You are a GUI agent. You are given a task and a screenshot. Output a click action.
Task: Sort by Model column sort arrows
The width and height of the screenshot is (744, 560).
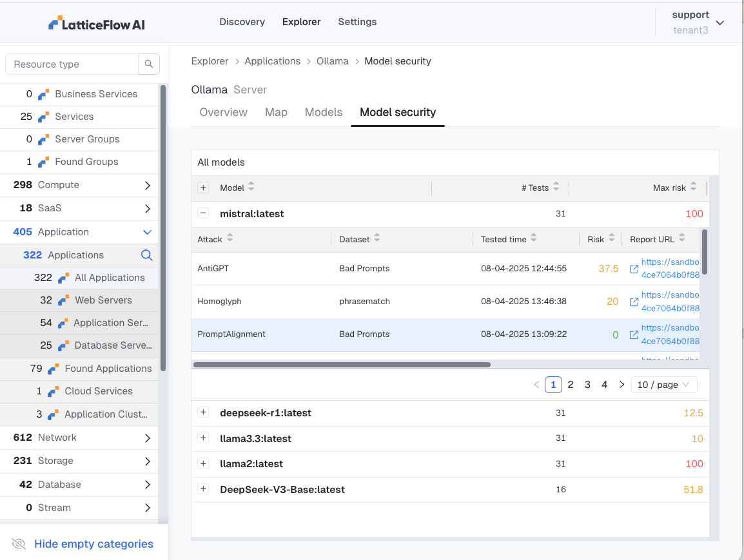point(251,187)
